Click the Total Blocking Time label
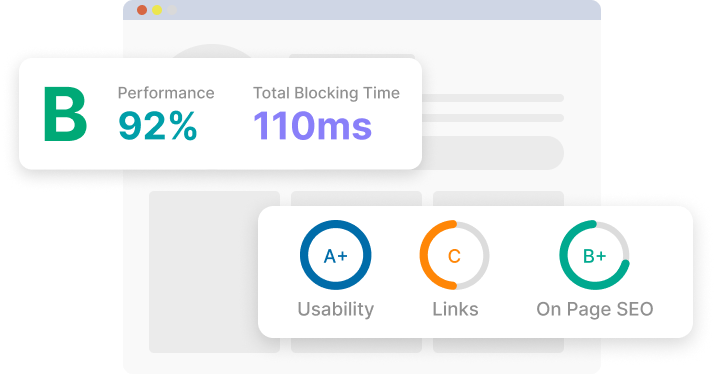The height and width of the screenshot is (374, 715). click(x=326, y=93)
